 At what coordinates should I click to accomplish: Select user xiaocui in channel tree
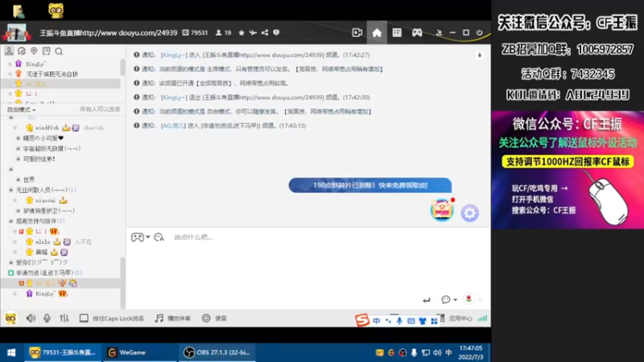click(x=45, y=200)
